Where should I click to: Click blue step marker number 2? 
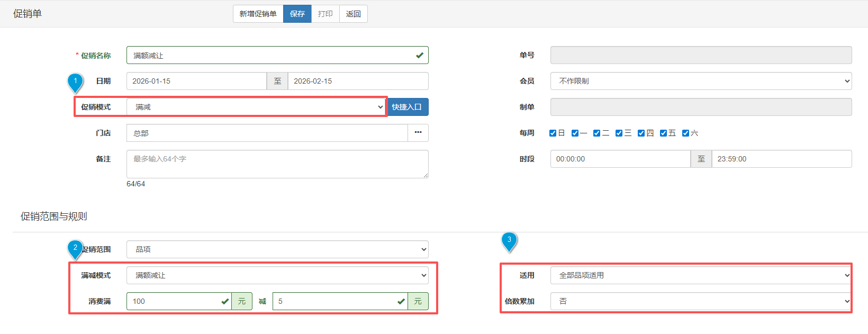pyautogui.click(x=75, y=248)
